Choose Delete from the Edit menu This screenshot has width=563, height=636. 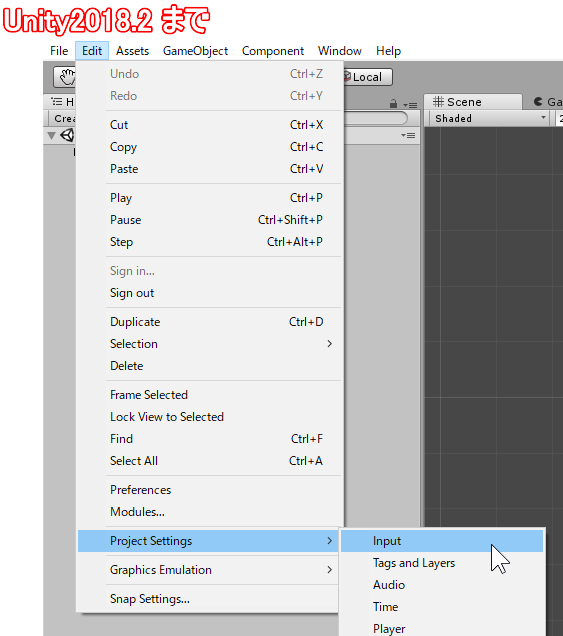point(210,366)
